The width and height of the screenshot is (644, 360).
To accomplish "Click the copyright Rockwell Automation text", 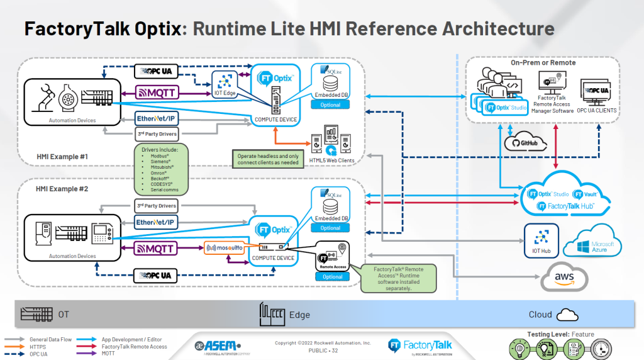I will click(323, 343).
